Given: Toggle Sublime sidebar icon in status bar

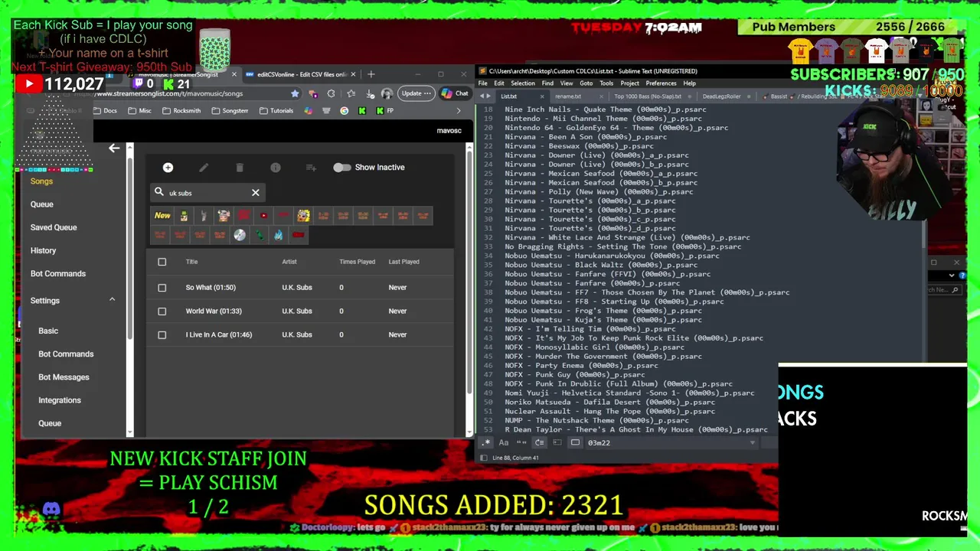Looking at the screenshot, I should click(x=484, y=458).
